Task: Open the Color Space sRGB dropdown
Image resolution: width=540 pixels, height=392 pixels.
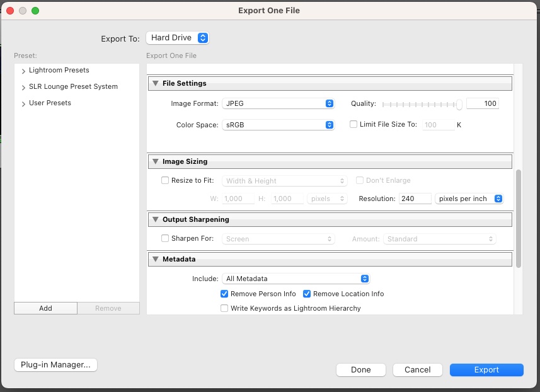Action: pos(279,125)
